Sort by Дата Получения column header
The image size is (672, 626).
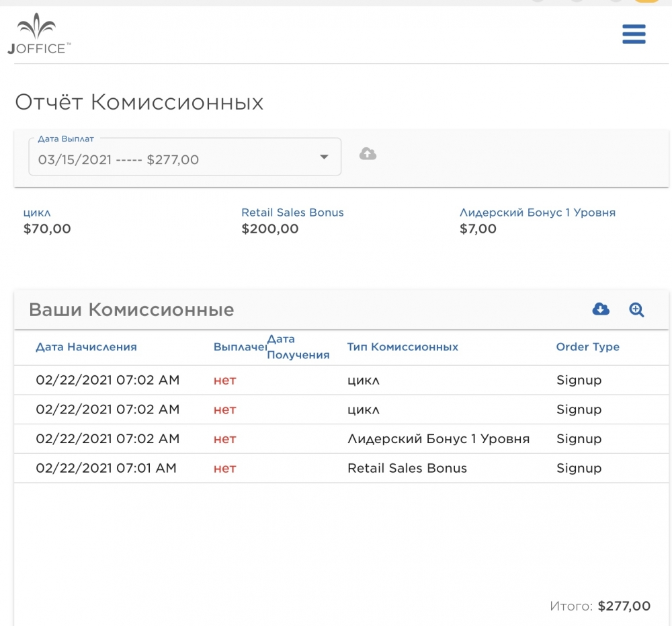[x=298, y=347]
